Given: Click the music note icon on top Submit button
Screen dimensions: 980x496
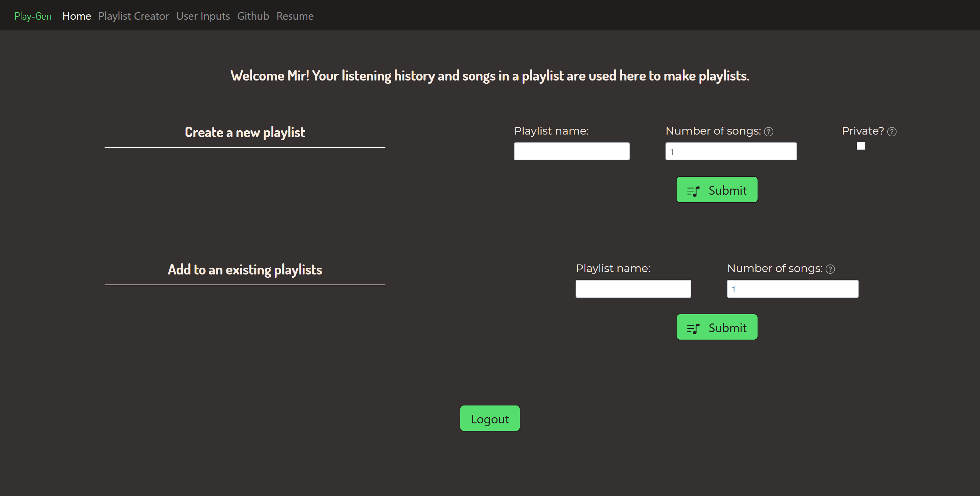Looking at the screenshot, I should click(693, 190).
